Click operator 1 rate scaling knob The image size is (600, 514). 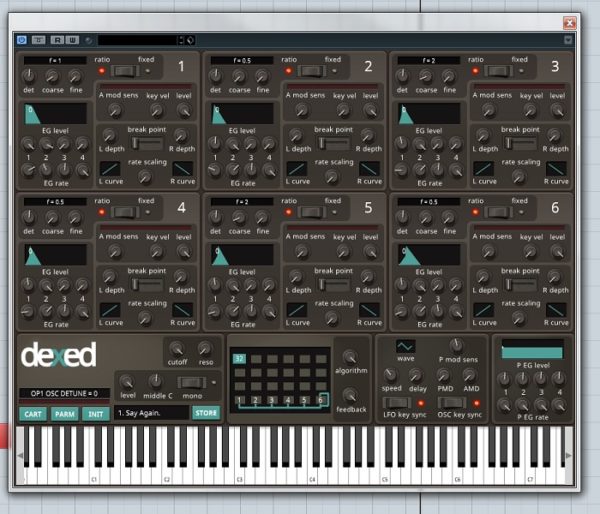point(145,177)
